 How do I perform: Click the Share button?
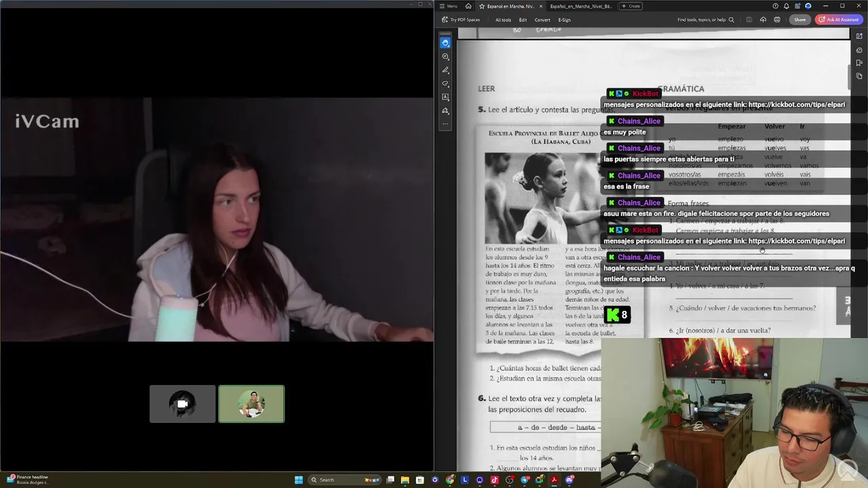click(800, 20)
